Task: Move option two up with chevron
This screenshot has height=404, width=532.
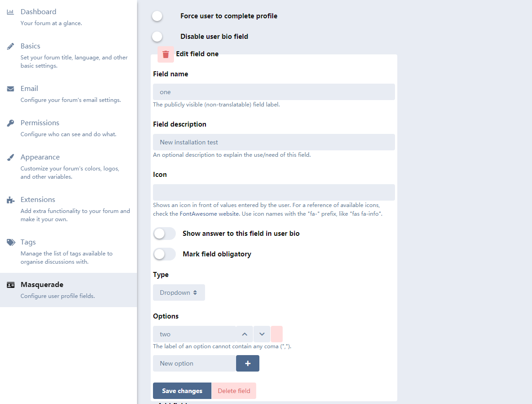Action: (x=245, y=334)
